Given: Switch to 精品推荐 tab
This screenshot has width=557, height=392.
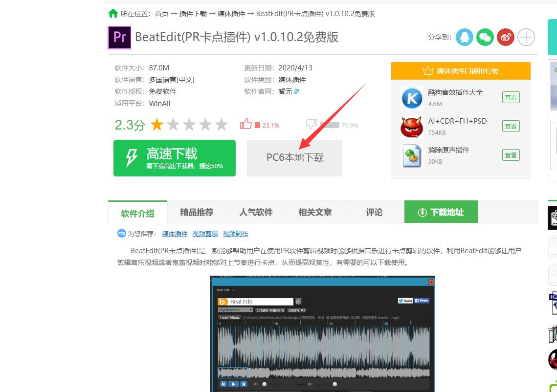Looking at the screenshot, I should coord(197,212).
